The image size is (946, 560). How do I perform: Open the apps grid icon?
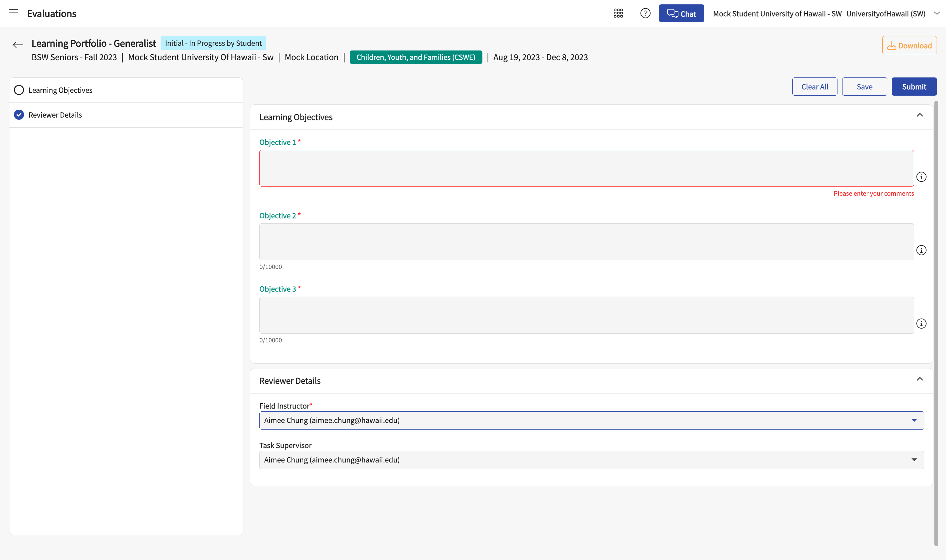pos(618,13)
